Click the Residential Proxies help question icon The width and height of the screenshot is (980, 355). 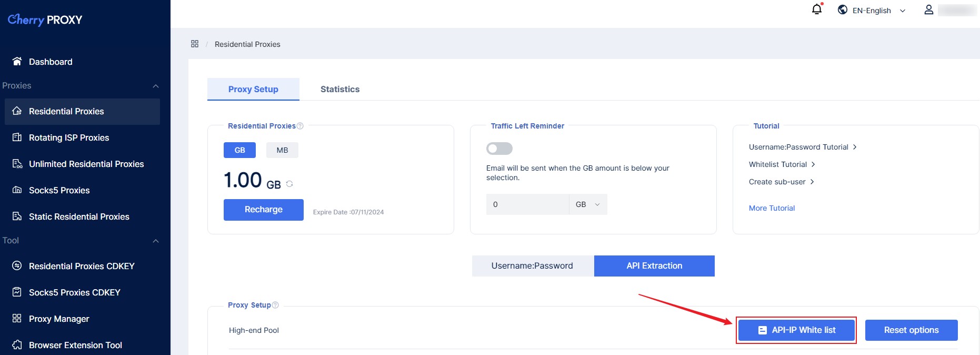click(x=300, y=126)
